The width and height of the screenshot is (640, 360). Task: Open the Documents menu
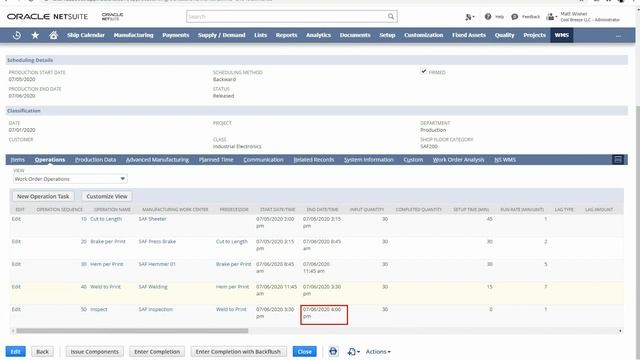[x=355, y=35]
